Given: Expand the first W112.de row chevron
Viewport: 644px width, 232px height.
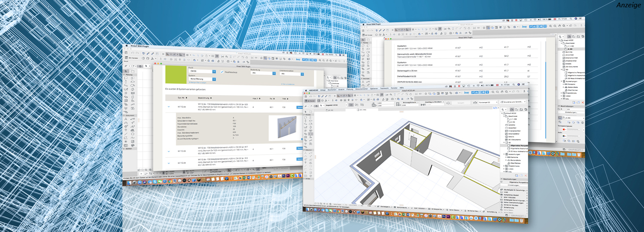Looking at the screenshot, I should tap(169, 107).
